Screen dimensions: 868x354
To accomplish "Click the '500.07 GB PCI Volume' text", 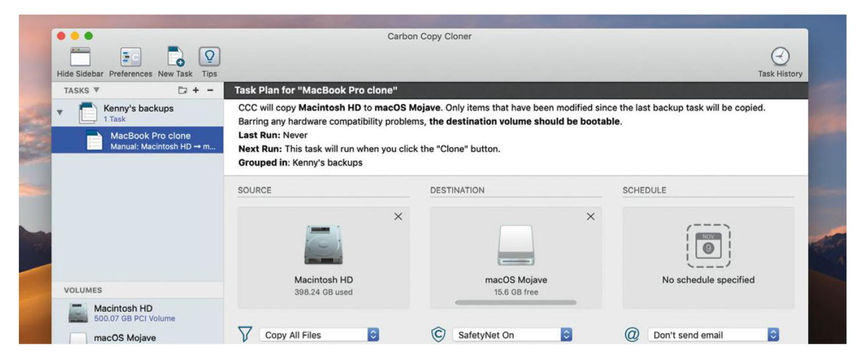I will tap(135, 319).
